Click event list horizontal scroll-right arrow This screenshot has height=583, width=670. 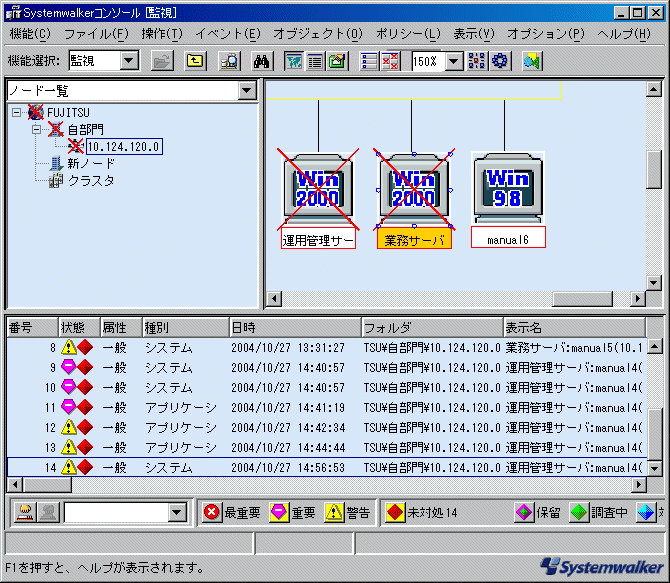click(x=638, y=485)
